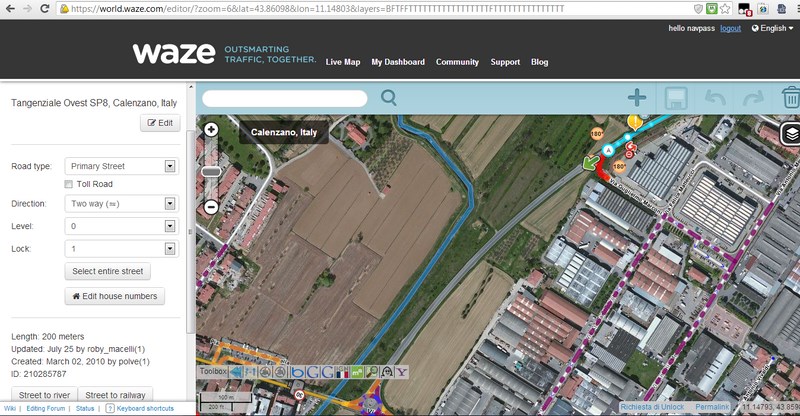Viewport: 800px width, 416px height.
Task: Click the Street to railway button
Action: (x=115, y=395)
